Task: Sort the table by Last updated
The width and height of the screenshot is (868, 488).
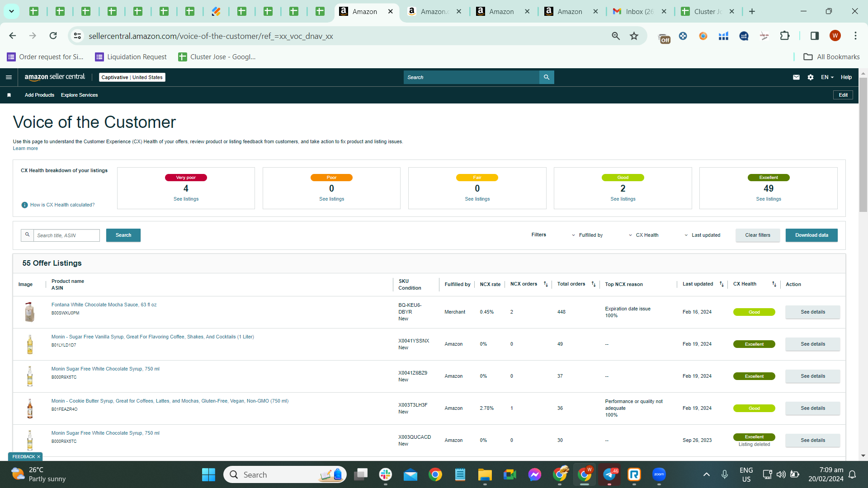Action: pyautogui.click(x=722, y=284)
